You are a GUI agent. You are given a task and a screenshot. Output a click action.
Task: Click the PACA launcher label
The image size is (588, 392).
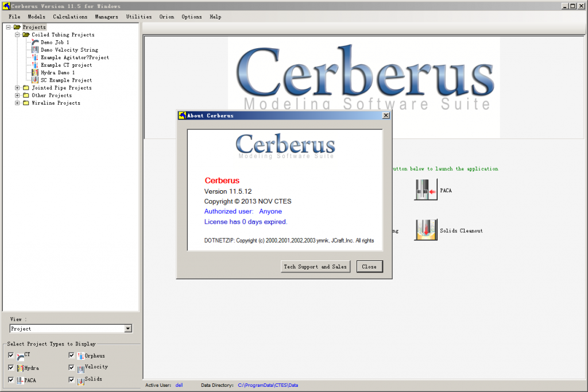[x=446, y=190]
